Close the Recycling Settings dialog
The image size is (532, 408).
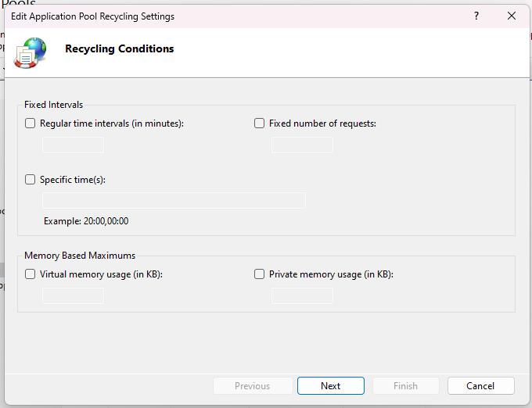click(512, 16)
